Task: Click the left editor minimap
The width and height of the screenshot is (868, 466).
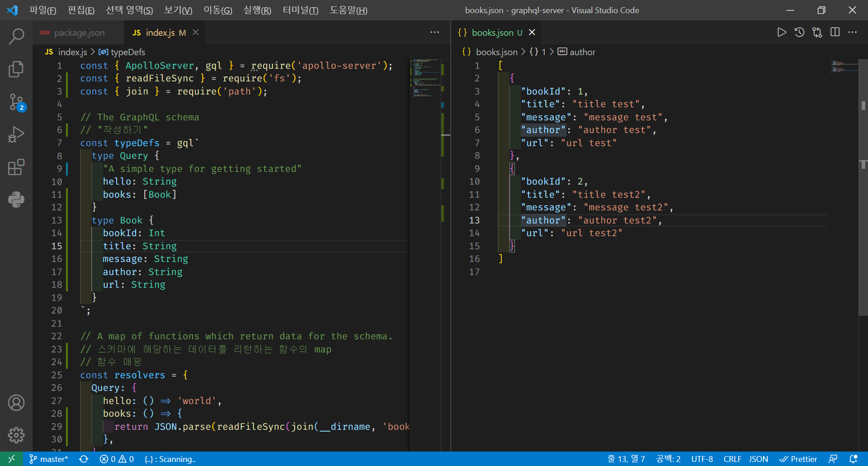Action: point(425,79)
